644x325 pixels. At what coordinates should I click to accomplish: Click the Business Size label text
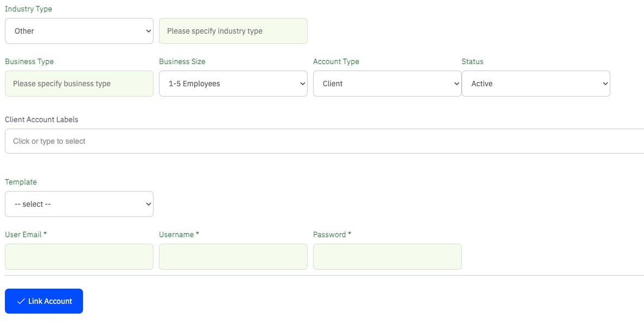click(x=182, y=61)
